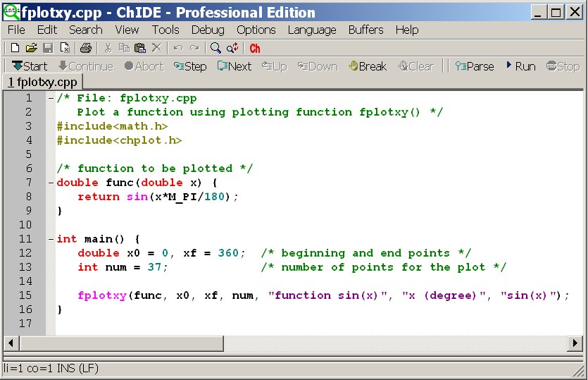The width and height of the screenshot is (588, 380).
Task: Delete selection with the X icon
Action: click(x=157, y=48)
